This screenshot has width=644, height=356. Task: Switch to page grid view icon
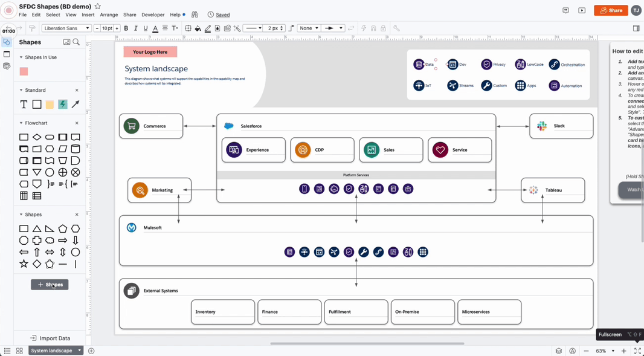(19, 351)
